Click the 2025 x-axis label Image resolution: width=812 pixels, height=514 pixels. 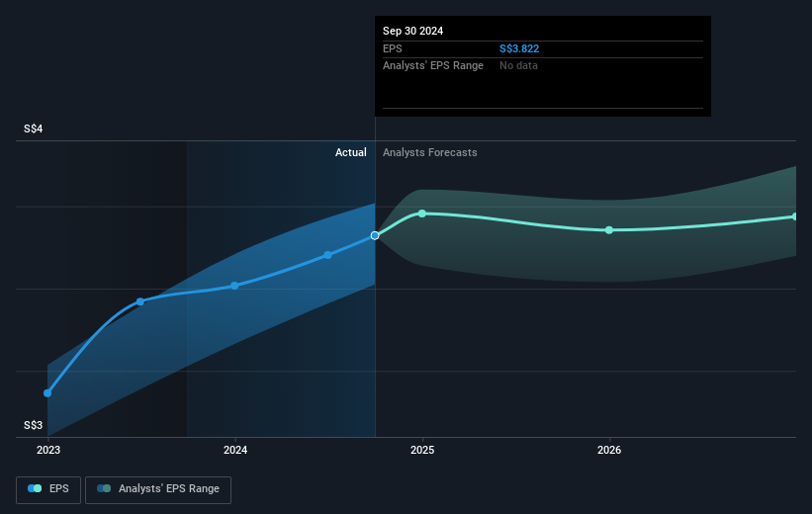(422, 451)
